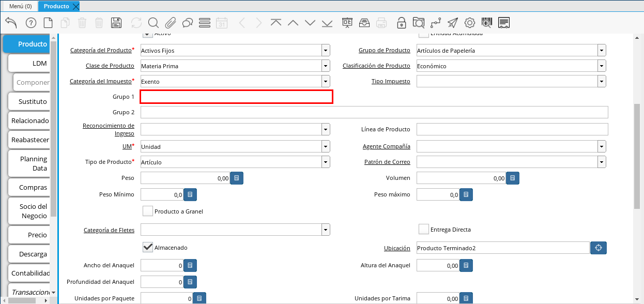Close the Producto window tab

tap(75, 6)
